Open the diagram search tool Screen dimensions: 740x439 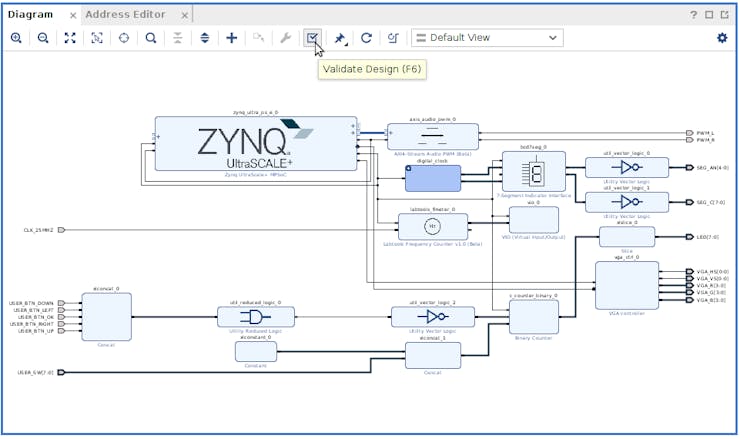tap(150, 38)
